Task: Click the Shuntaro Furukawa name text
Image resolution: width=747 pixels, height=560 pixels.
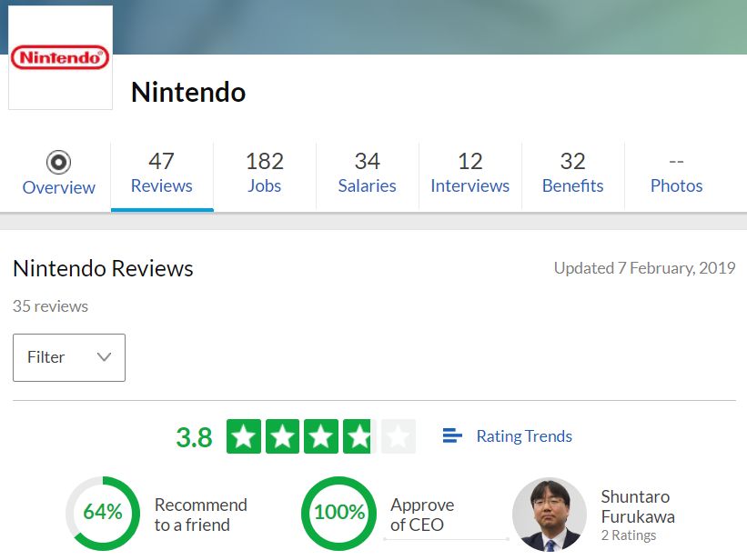Action: pyautogui.click(x=638, y=506)
